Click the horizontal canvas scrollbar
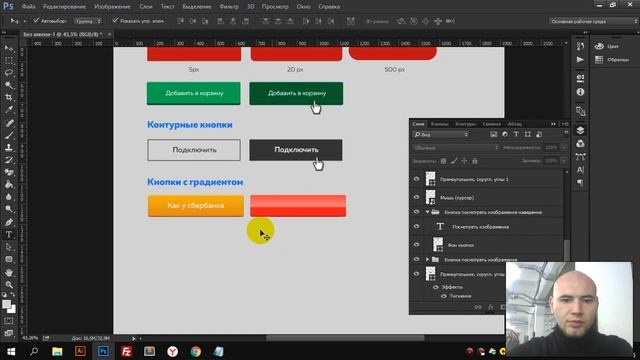 (345, 338)
